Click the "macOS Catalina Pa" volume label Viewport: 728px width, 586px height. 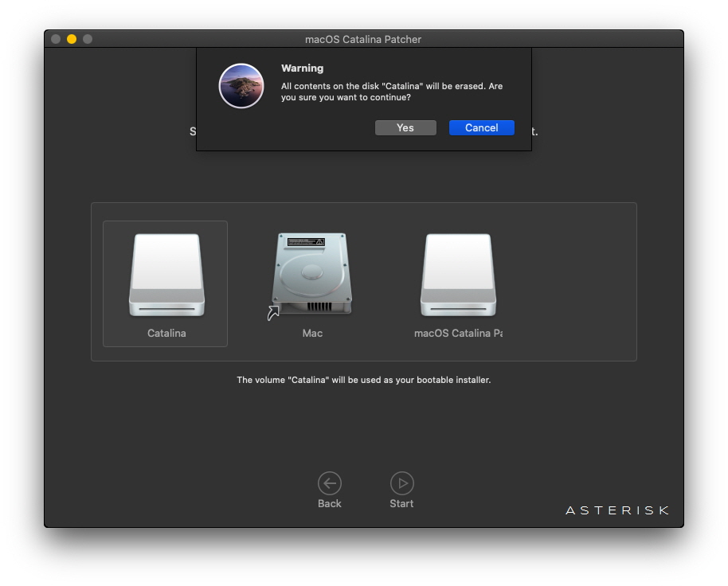[x=458, y=333]
